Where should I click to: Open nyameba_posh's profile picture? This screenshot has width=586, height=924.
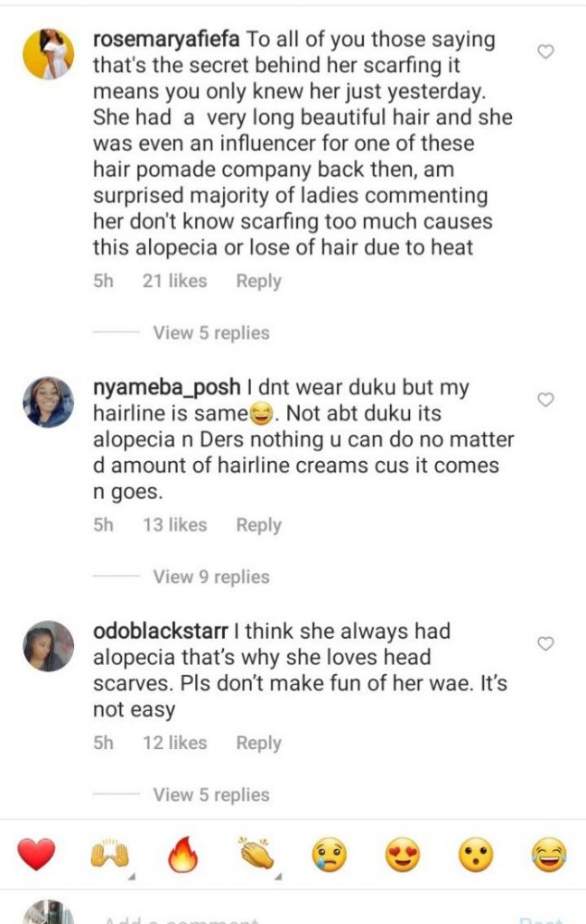coord(48,402)
